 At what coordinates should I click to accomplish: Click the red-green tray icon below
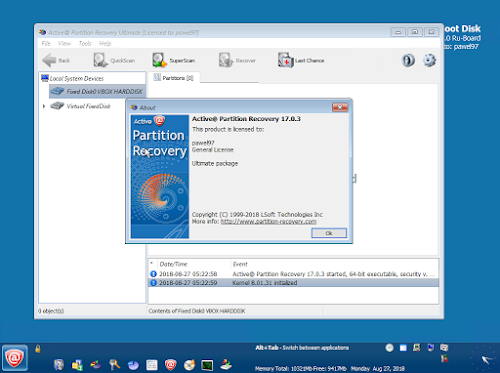[x=444, y=359]
